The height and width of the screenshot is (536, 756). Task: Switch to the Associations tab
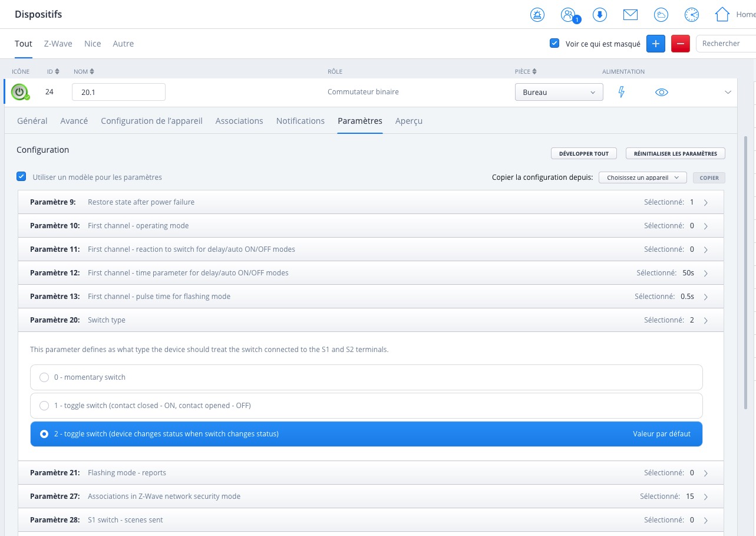point(239,121)
